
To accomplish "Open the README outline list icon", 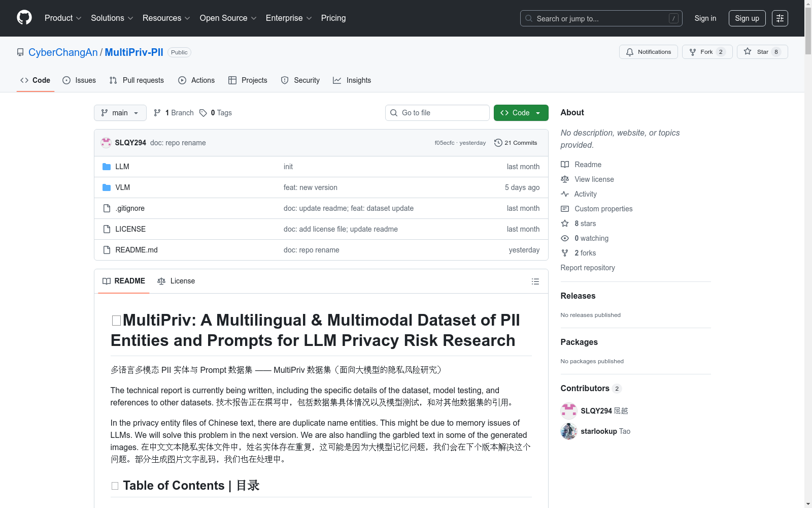I will click(x=535, y=281).
